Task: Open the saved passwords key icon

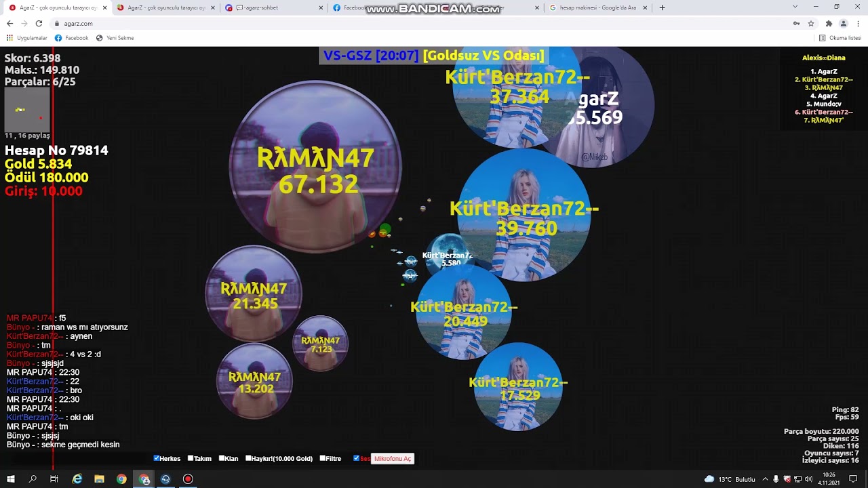Action: point(796,23)
